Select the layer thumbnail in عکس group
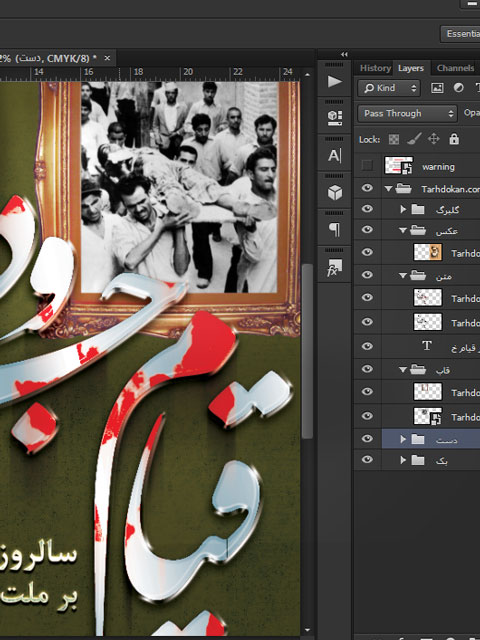Image resolution: width=480 pixels, height=640 pixels. pyautogui.click(x=427, y=252)
